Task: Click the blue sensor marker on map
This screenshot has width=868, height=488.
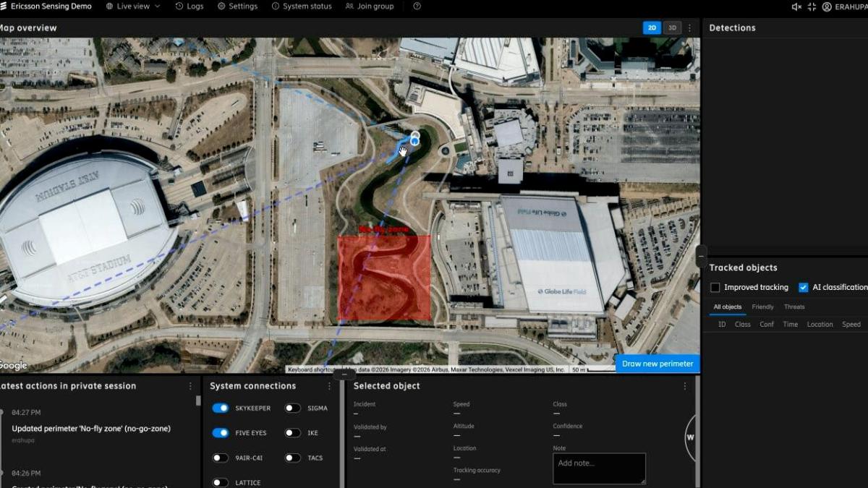Action: coord(414,141)
